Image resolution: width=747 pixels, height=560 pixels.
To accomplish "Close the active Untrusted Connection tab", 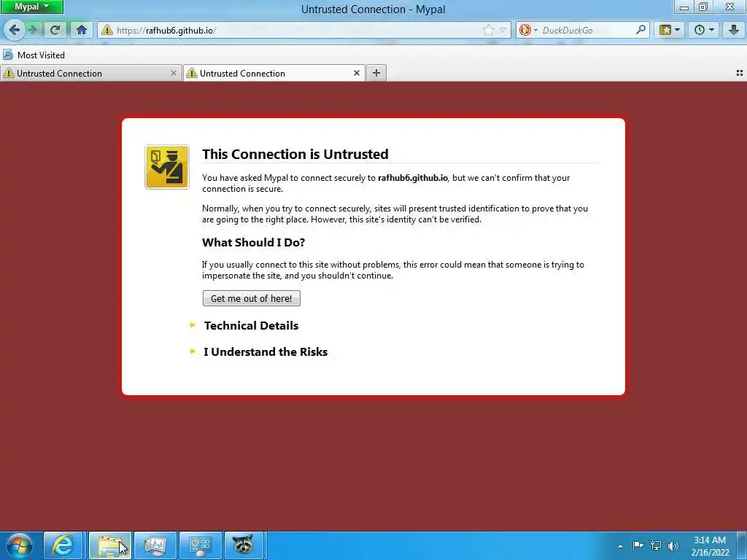I will tap(356, 73).
